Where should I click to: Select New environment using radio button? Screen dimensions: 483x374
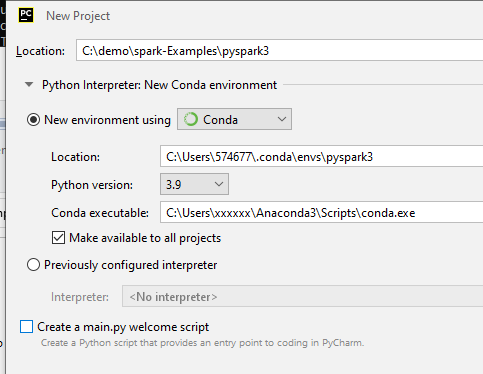pyautogui.click(x=33, y=119)
